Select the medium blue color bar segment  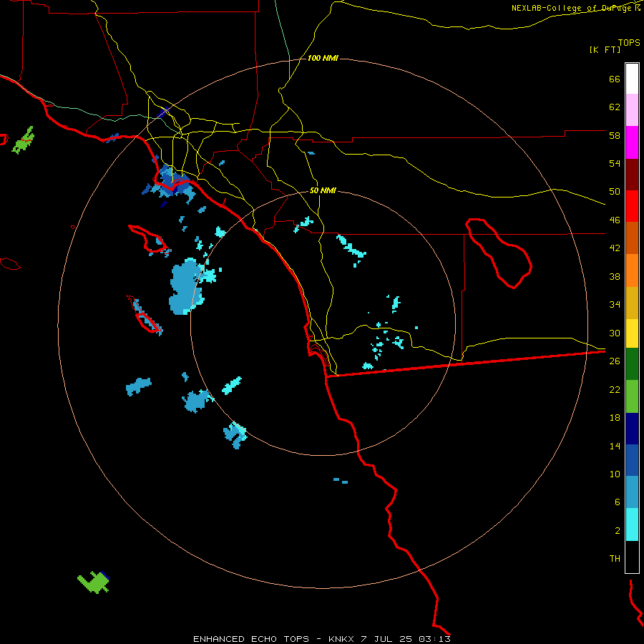(632, 460)
